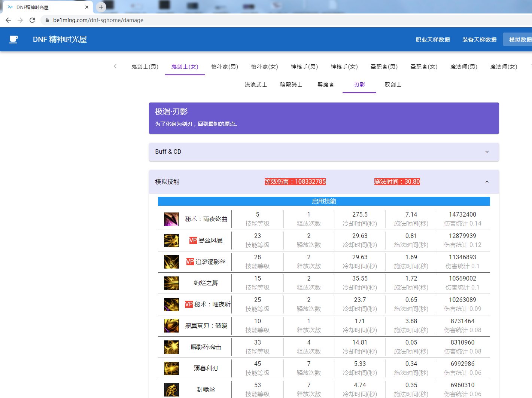Viewport: 532px width, 398px height.
Task: Select the 瞬影碎魂击 skill icon
Action: pos(171,347)
